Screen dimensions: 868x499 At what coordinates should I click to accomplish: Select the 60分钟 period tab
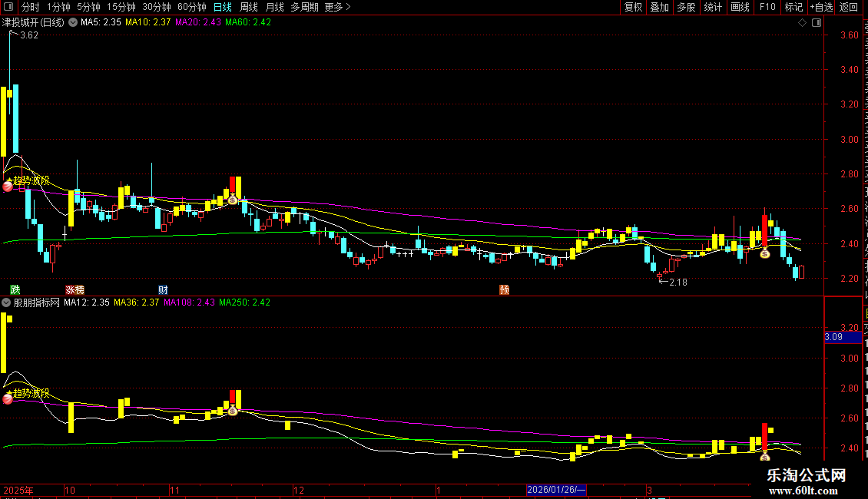pyautogui.click(x=192, y=7)
